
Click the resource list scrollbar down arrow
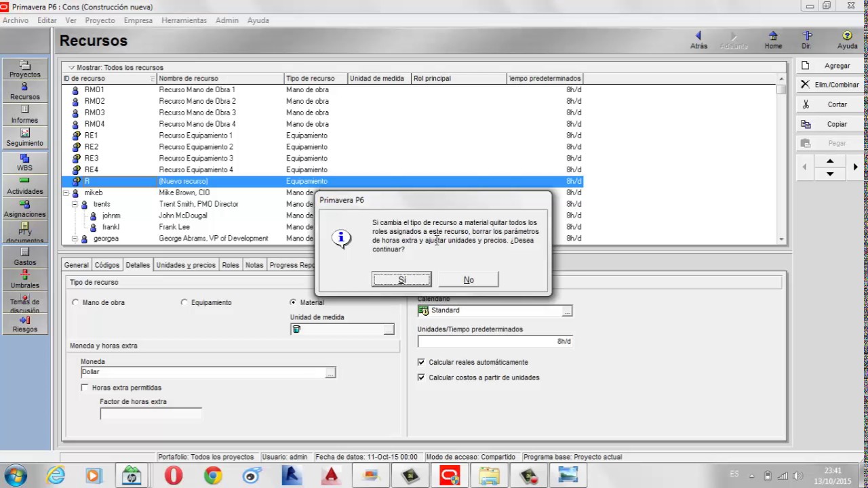(x=781, y=239)
